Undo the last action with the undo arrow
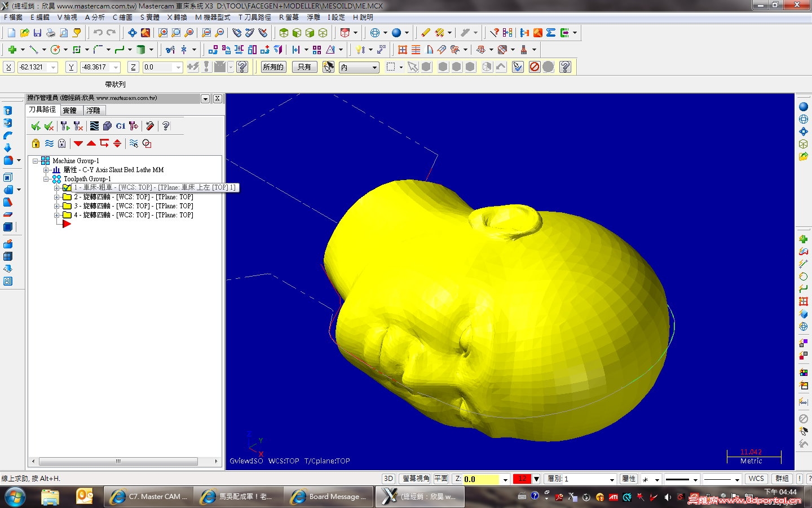 98,33
